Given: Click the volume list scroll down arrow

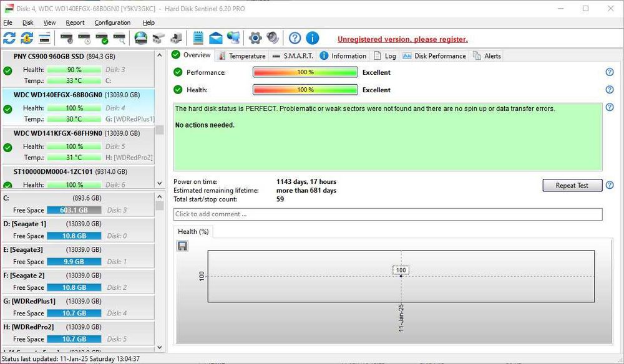Looking at the screenshot, I should point(160,347).
